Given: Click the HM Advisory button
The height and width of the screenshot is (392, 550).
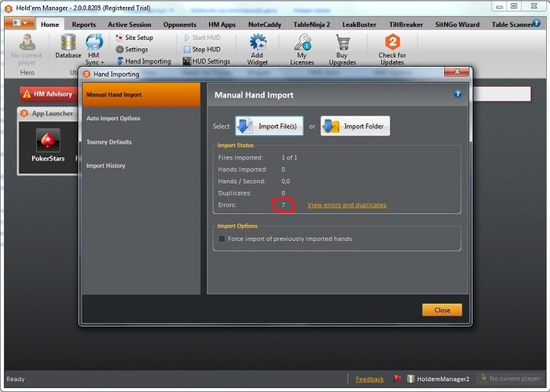Looking at the screenshot, I should click(48, 94).
